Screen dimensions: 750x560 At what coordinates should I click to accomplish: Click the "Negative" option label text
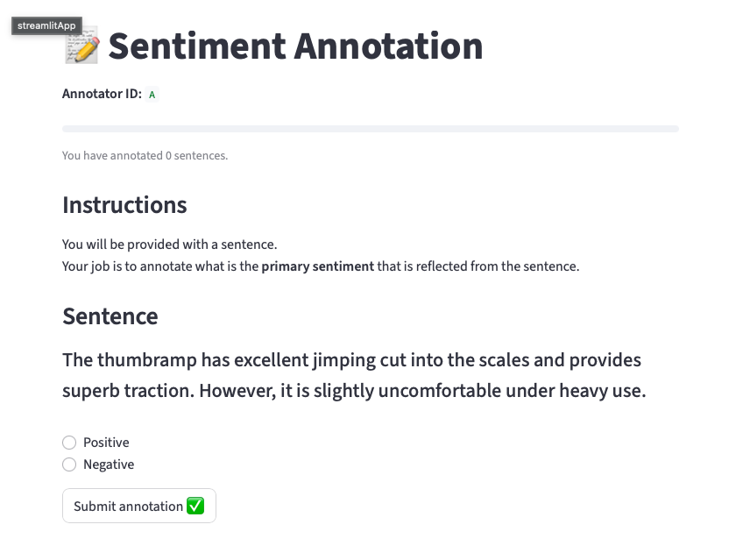click(x=109, y=464)
